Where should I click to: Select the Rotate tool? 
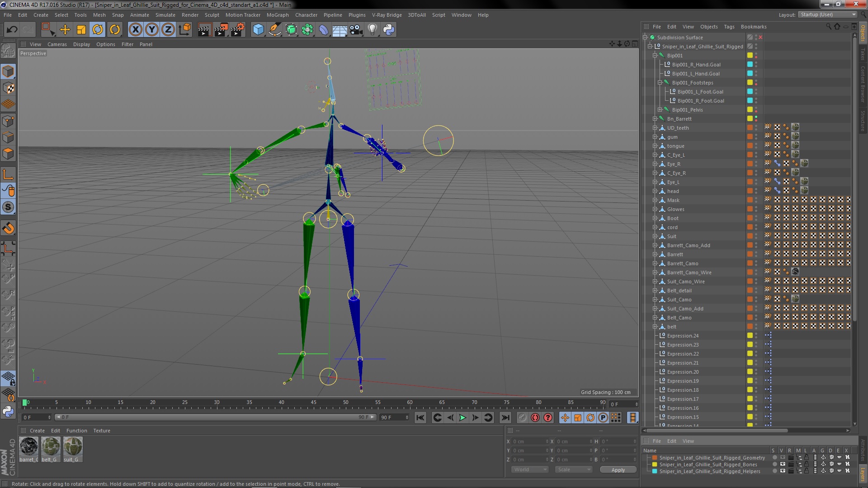tap(98, 30)
